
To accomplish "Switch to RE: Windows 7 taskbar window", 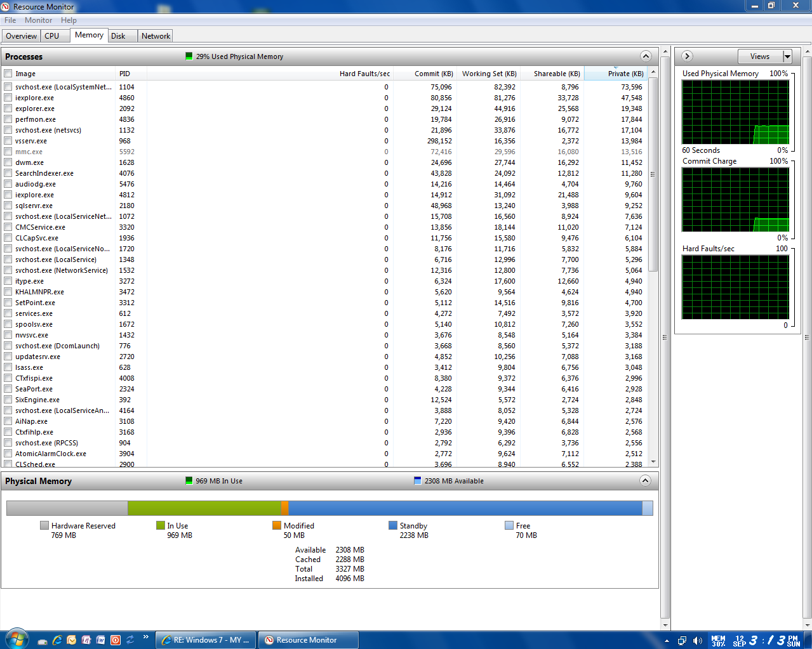I will (x=206, y=640).
